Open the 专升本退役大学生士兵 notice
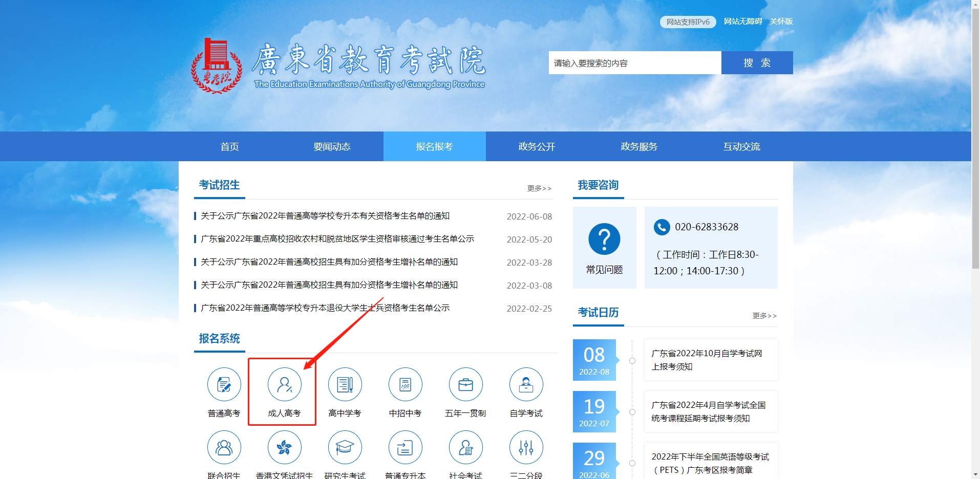This screenshot has width=980, height=479. pyautogui.click(x=325, y=308)
